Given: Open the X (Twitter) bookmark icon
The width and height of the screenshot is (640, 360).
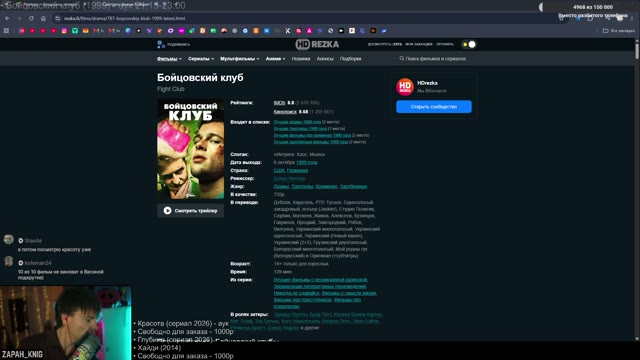Looking at the screenshot, I should [288, 31].
